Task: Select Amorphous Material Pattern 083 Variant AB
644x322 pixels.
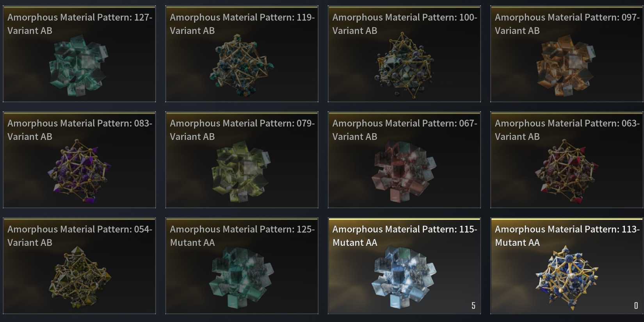Action: click(79, 160)
